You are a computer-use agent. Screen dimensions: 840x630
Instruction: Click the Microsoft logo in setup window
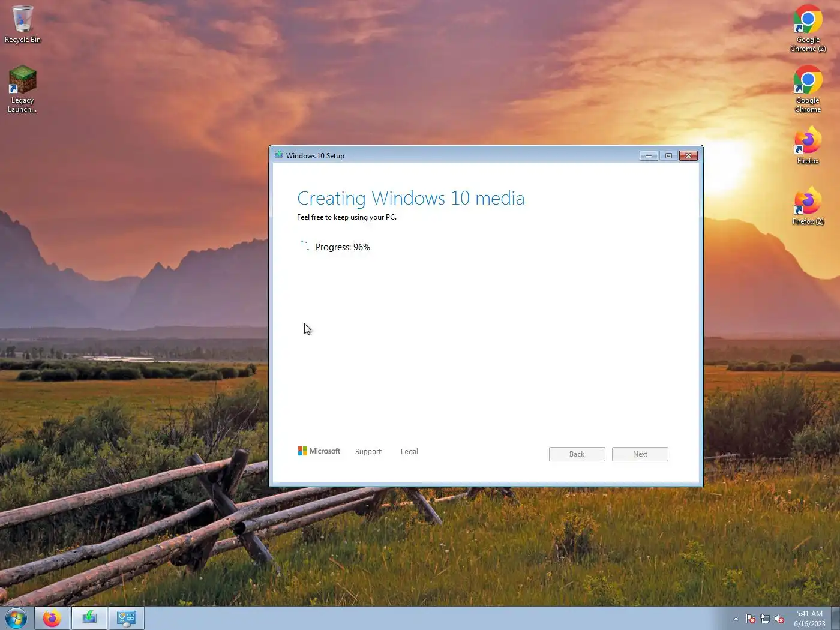click(x=319, y=451)
